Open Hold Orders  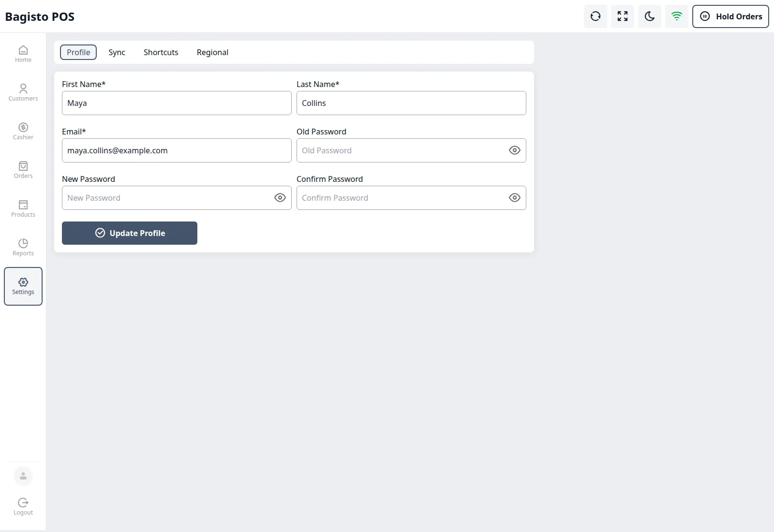click(730, 16)
